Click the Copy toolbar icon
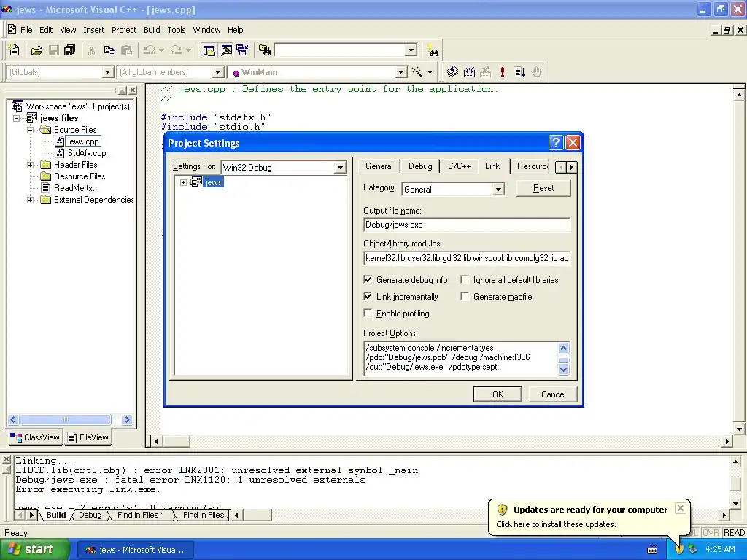Viewport: 747px width, 560px height. pyautogui.click(x=109, y=50)
